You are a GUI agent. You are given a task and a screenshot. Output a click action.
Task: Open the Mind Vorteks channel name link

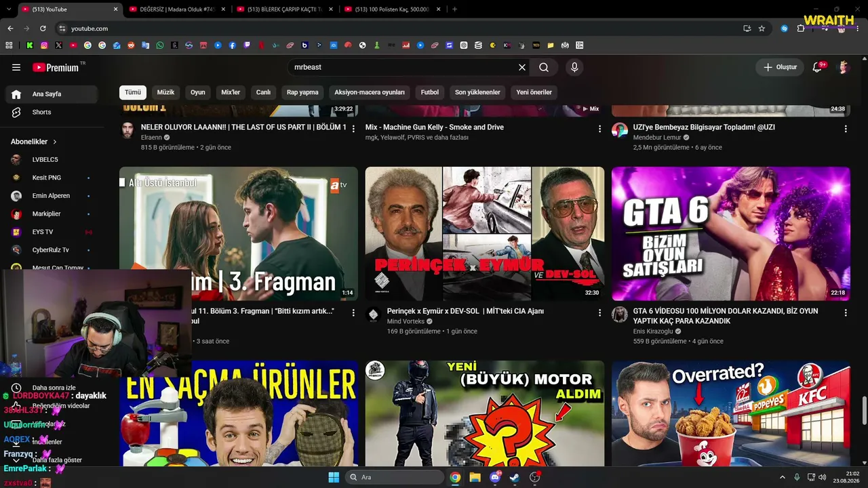pos(406,321)
